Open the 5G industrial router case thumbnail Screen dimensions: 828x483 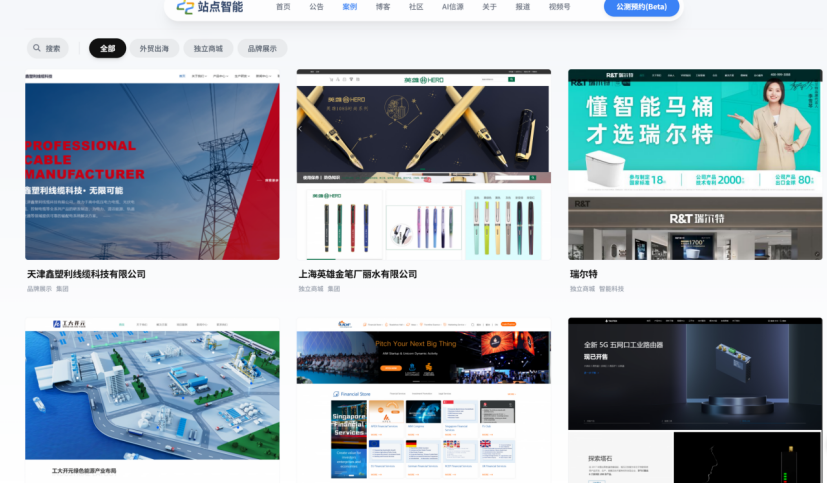(695, 400)
